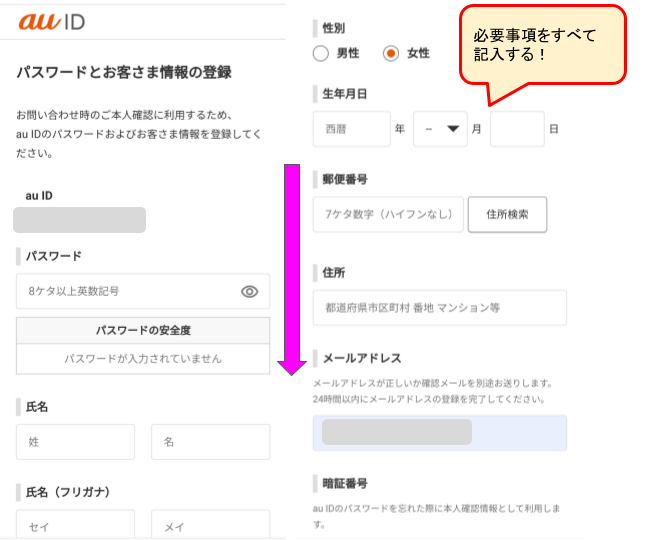Click the grayed au ID value box

(80, 220)
